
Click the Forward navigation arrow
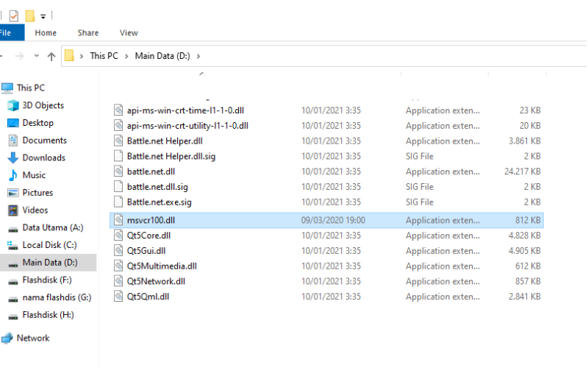pyautogui.click(x=19, y=57)
